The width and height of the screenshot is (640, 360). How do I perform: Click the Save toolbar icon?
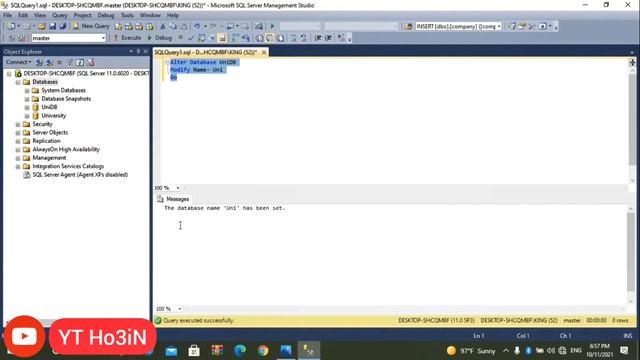point(52,26)
